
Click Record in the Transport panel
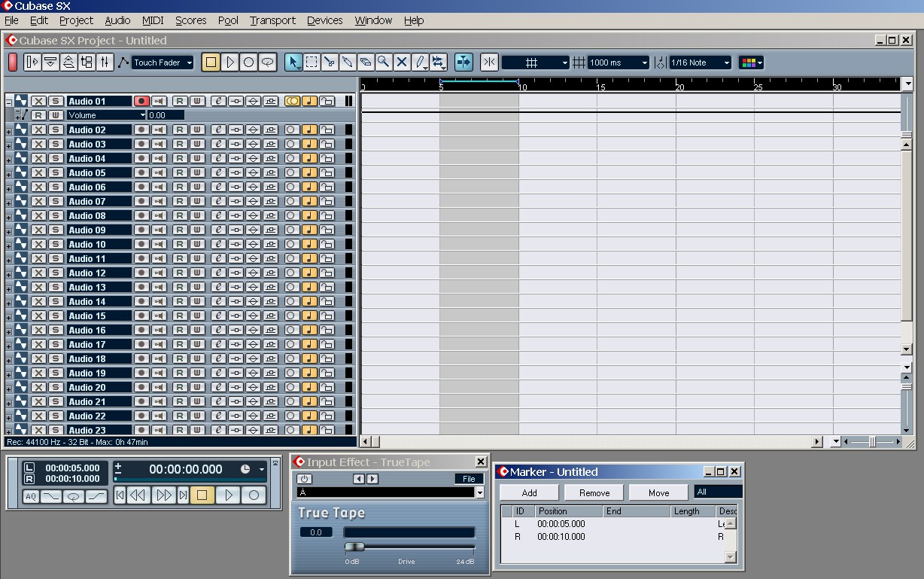click(x=254, y=495)
